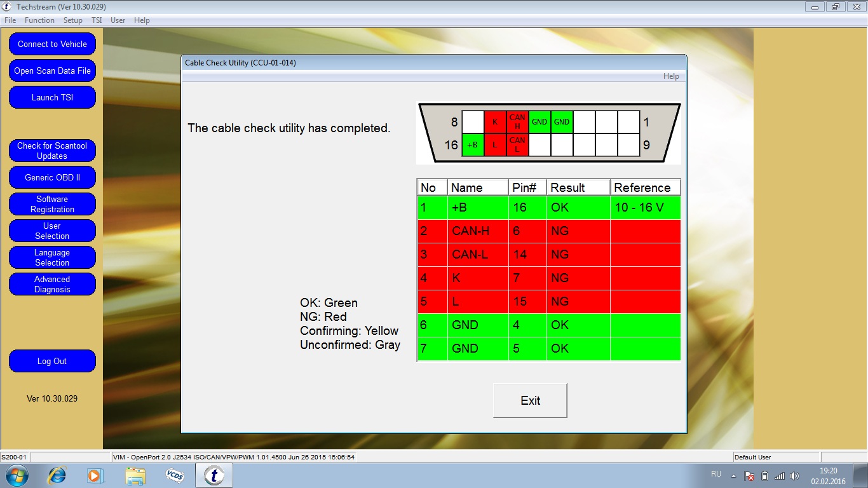Click the Techstream taskbar icon
The image size is (868, 488).
tap(214, 475)
